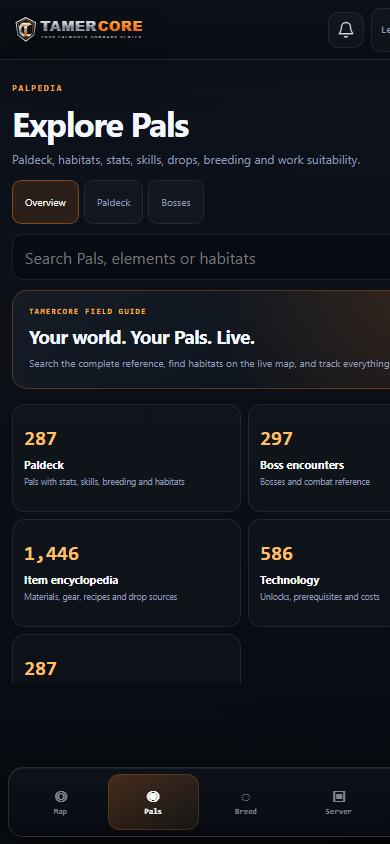Switch to the Bosses tab

(x=176, y=202)
